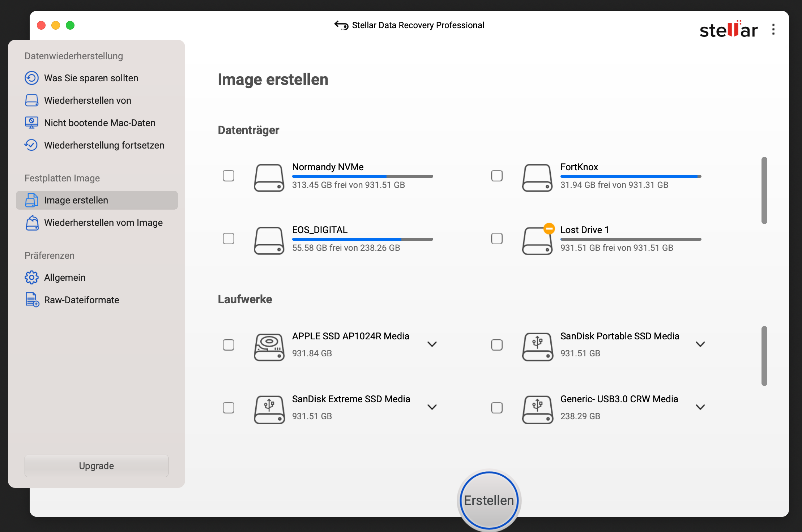802x532 pixels.
Task: Click the Laufwerke list scrollbar
Action: 764,356
